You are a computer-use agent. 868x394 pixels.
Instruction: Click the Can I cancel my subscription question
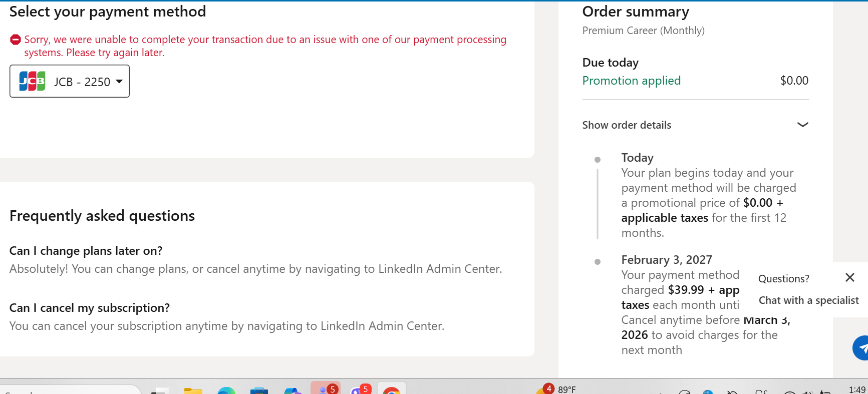(x=90, y=308)
